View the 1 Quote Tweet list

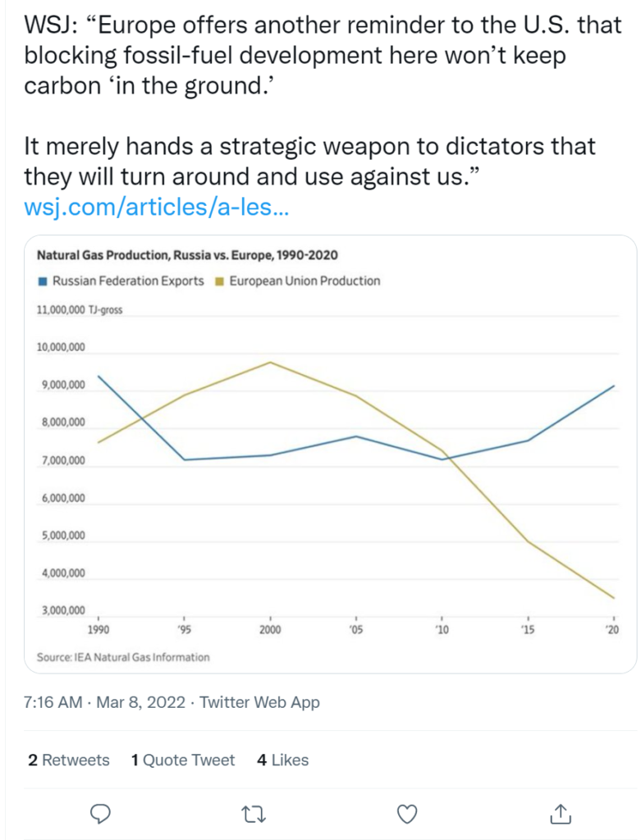pos(183,760)
